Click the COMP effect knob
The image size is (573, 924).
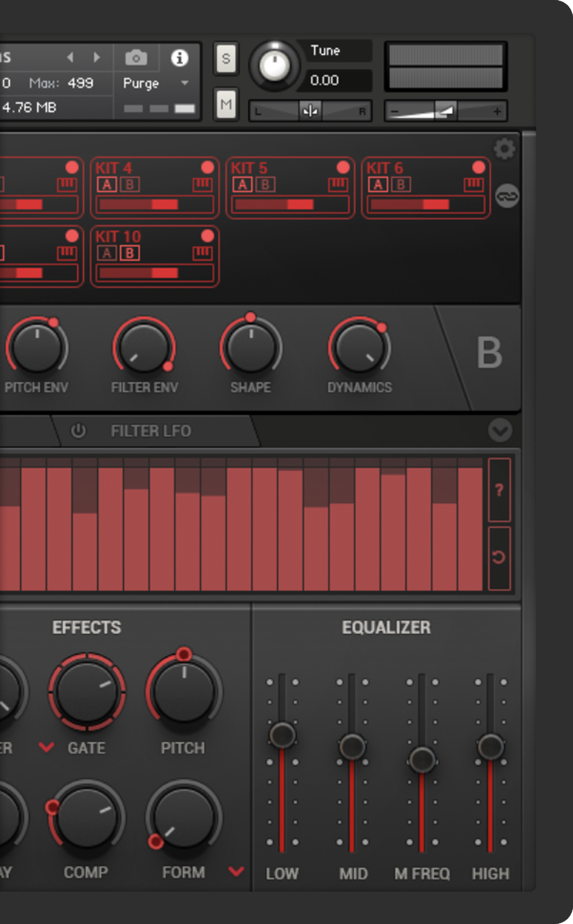[87, 817]
